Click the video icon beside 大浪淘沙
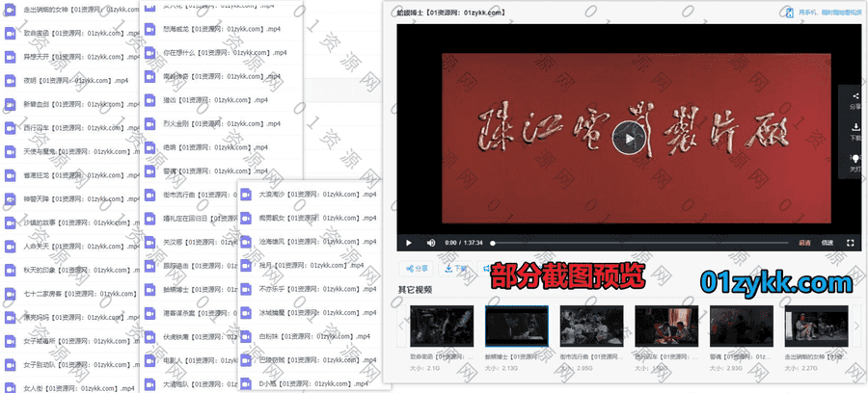 point(246,195)
